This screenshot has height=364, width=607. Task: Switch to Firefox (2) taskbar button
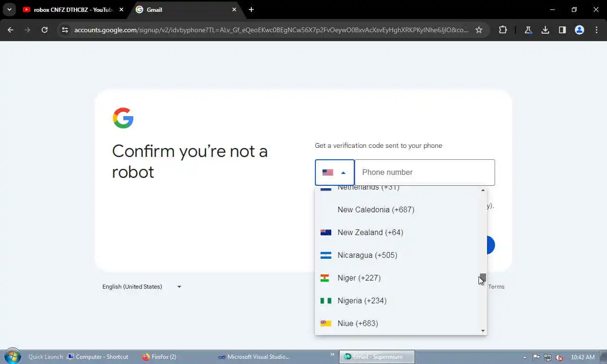pyautogui.click(x=159, y=357)
